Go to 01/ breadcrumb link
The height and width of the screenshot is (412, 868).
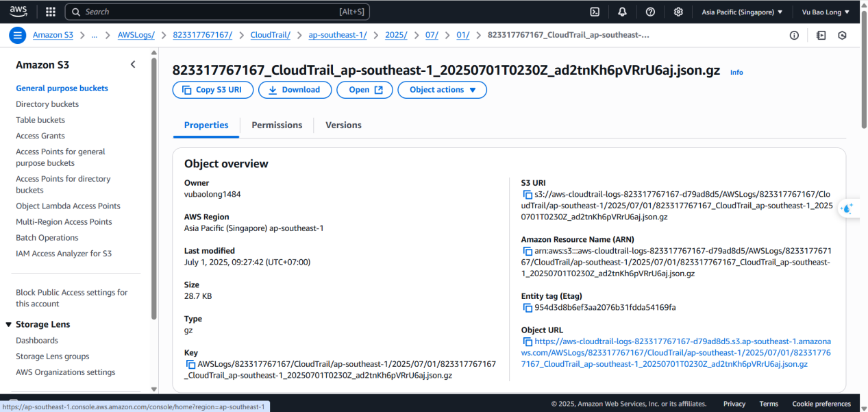click(x=463, y=35)
